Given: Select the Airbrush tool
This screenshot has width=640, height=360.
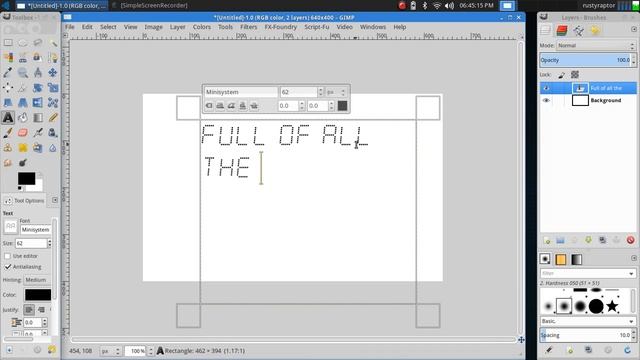Looking at the screenshot, I should coord(38,133).
